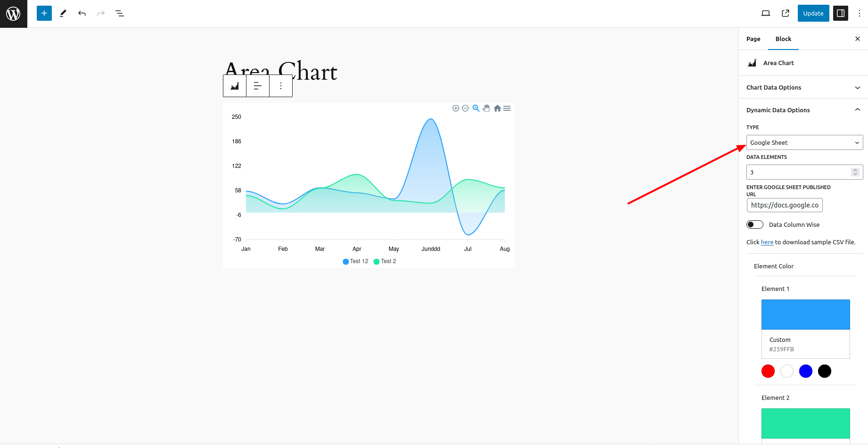Click the Update button
868x448 pixels.
pyautogui.click(x=813, y=13)
